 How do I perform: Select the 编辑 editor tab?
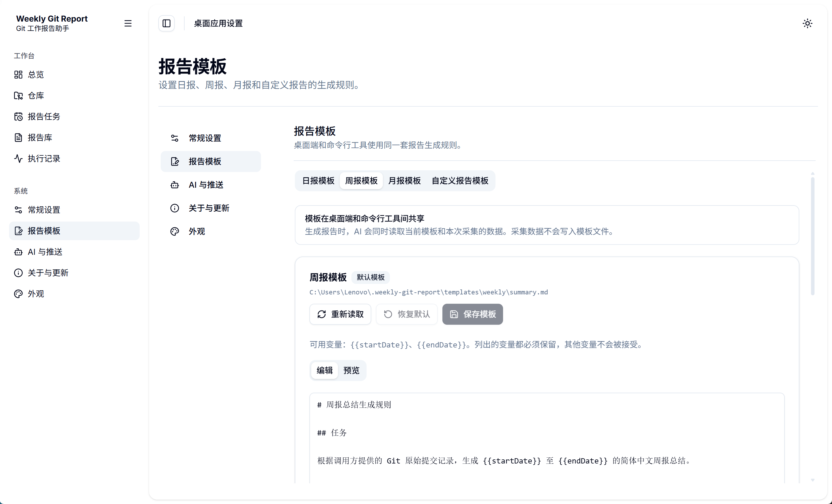click(325, 370)
